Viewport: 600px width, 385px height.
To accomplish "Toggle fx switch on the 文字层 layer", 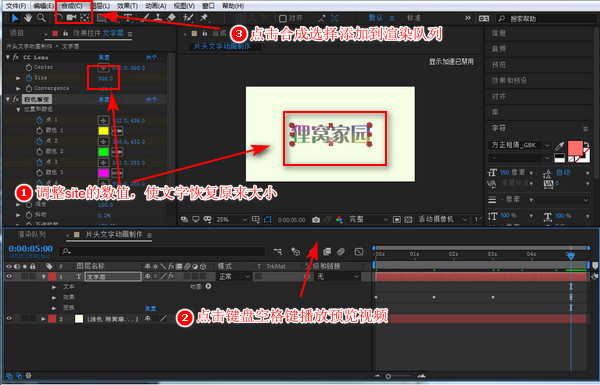I will coord(171,276).
